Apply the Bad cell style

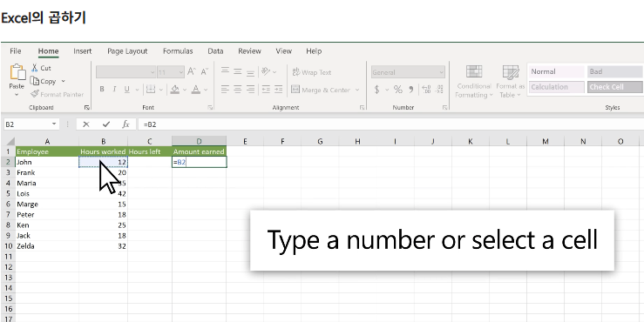tap(615, 71)
